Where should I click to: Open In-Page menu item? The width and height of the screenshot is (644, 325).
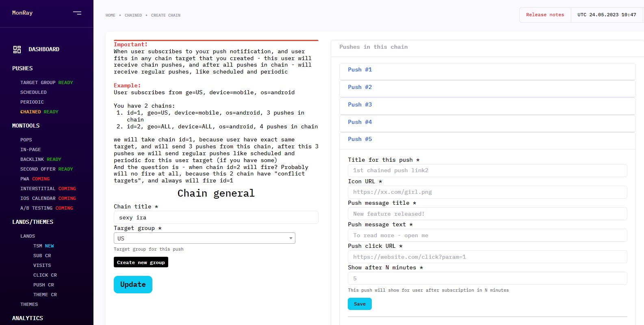(30, 149)
